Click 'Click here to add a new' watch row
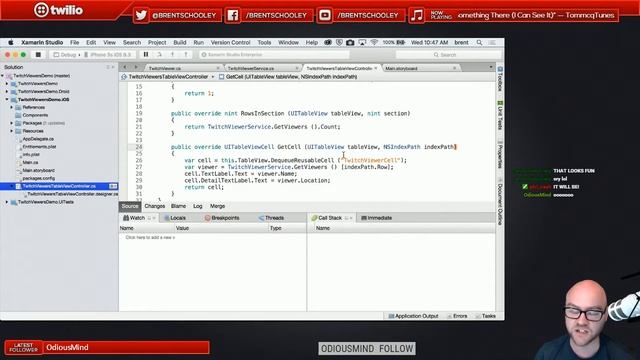Viewport: 640px width, 360px height. pos(150,237)
